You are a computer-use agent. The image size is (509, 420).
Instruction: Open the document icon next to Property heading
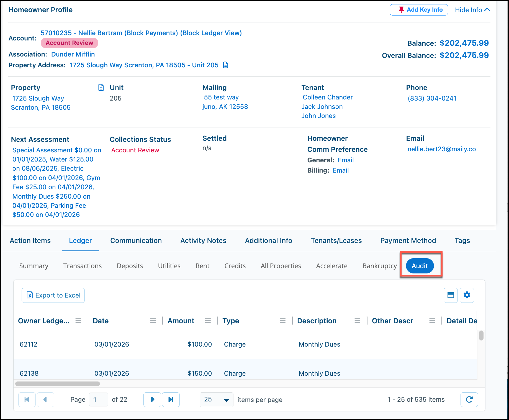point(101,88)
